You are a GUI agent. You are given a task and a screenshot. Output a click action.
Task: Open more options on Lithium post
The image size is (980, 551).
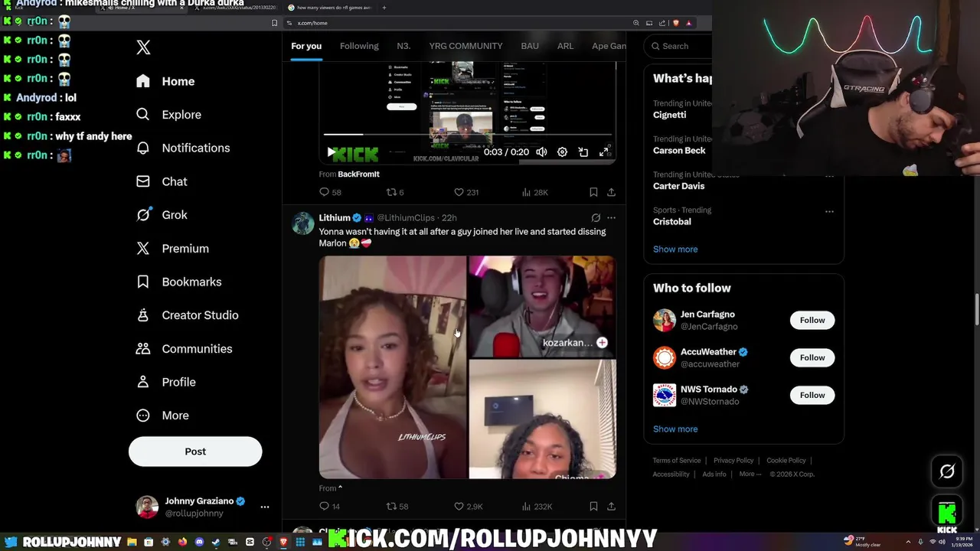tap(611, 218)
